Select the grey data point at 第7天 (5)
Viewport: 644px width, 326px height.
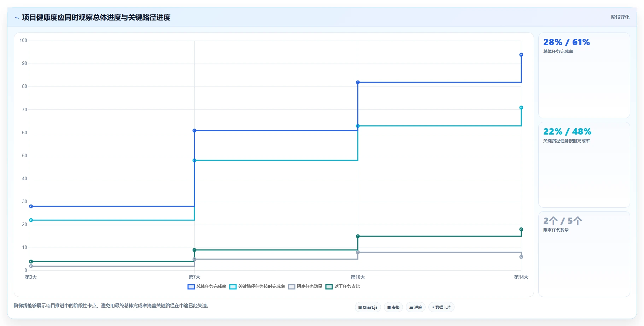(194, 259)
